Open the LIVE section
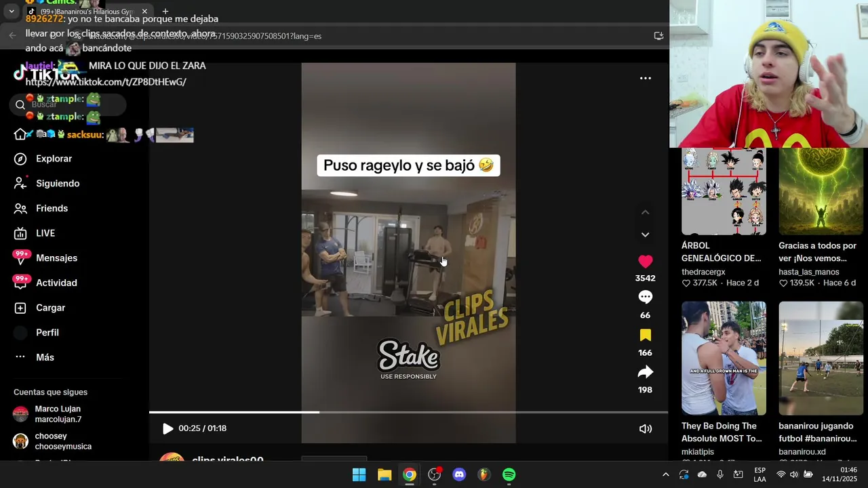Screen dimensions: 868x488 (45, 233)
